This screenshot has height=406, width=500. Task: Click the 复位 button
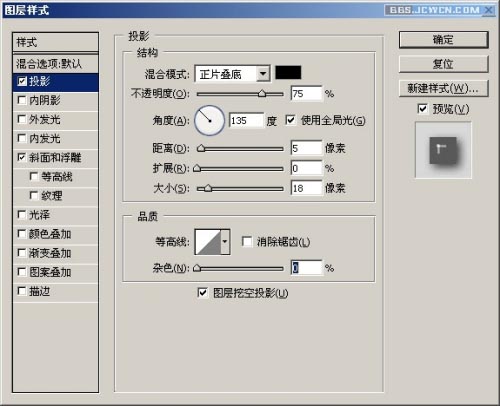pyautogui.click(x=443, y=64)
